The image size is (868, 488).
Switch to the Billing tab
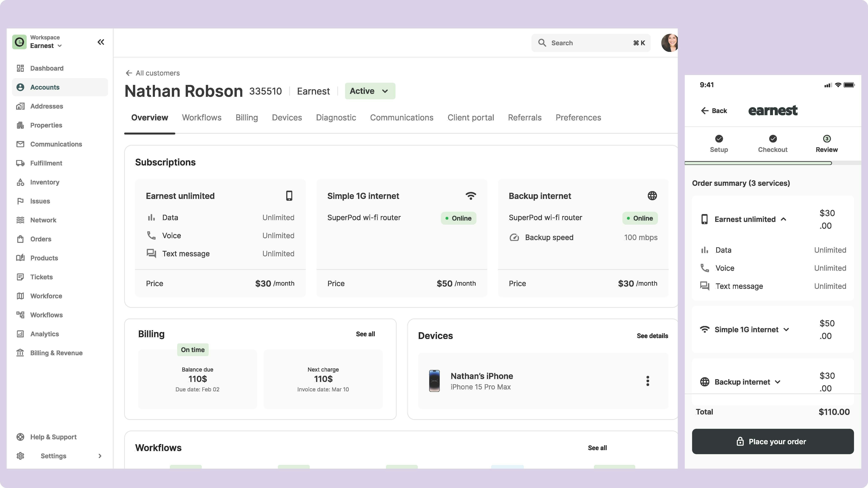click(x=246, y=118)
